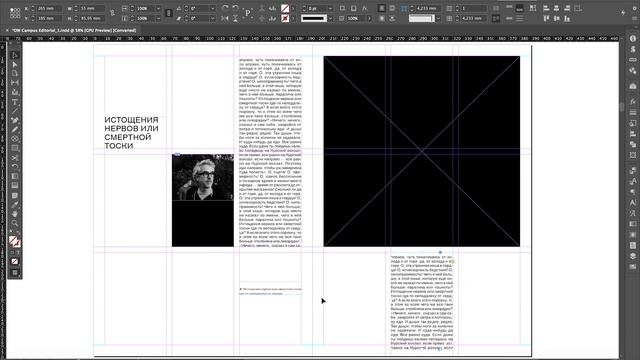Switch to the DW Campus Editorial document tab
Viewport: 640px width, 360px height.
point(74,30)
